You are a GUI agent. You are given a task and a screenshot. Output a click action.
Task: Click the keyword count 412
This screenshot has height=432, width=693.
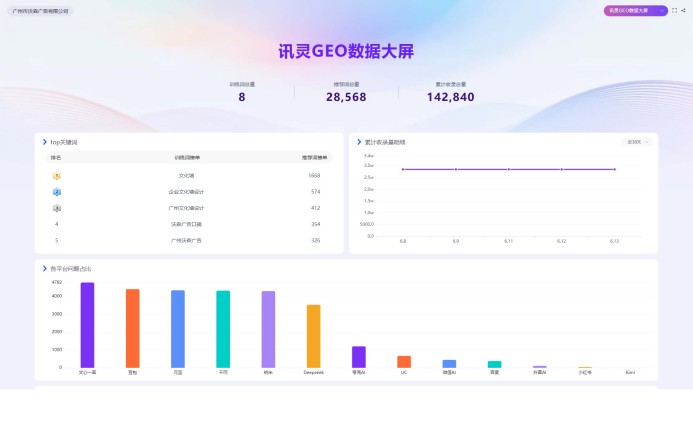(x=316, y=208)
